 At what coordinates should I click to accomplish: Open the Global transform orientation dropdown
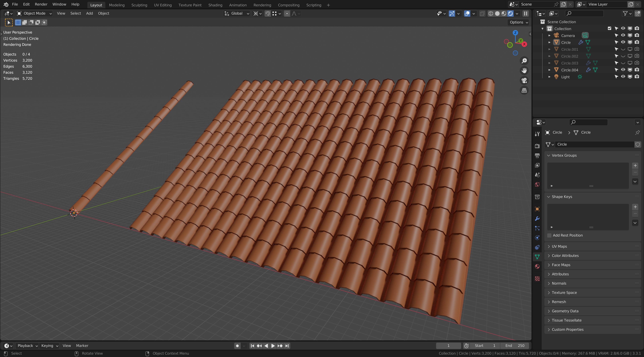click(236, 14)
